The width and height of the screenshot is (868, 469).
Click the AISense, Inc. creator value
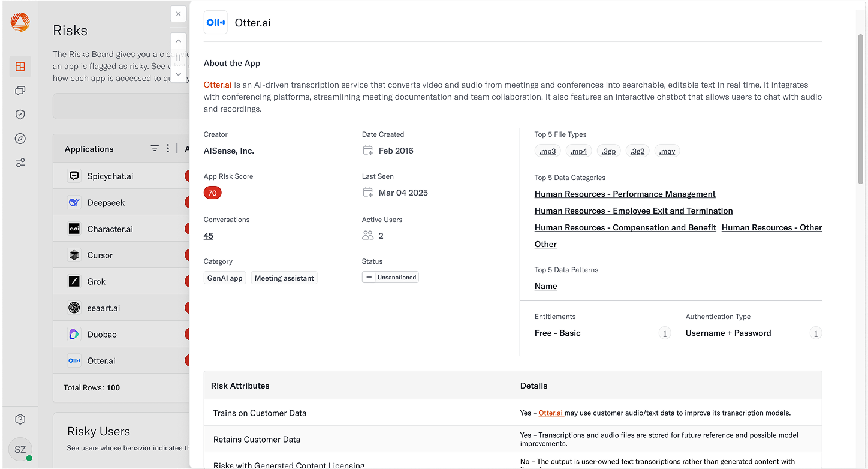coord(229,151)
